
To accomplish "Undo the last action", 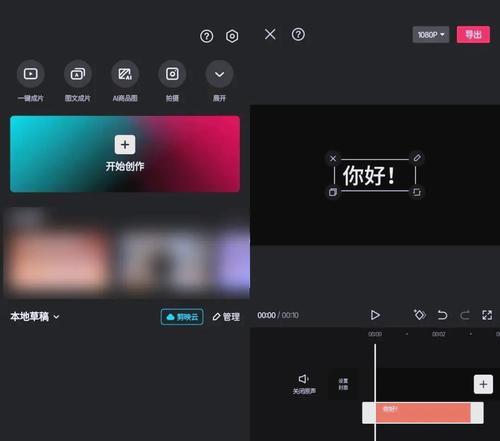I will click(442, 315).
